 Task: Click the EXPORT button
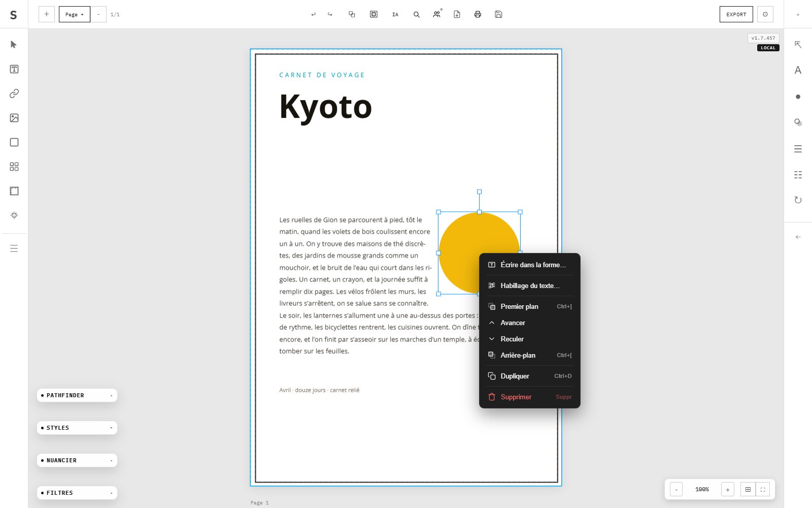[x=736, y=14]
